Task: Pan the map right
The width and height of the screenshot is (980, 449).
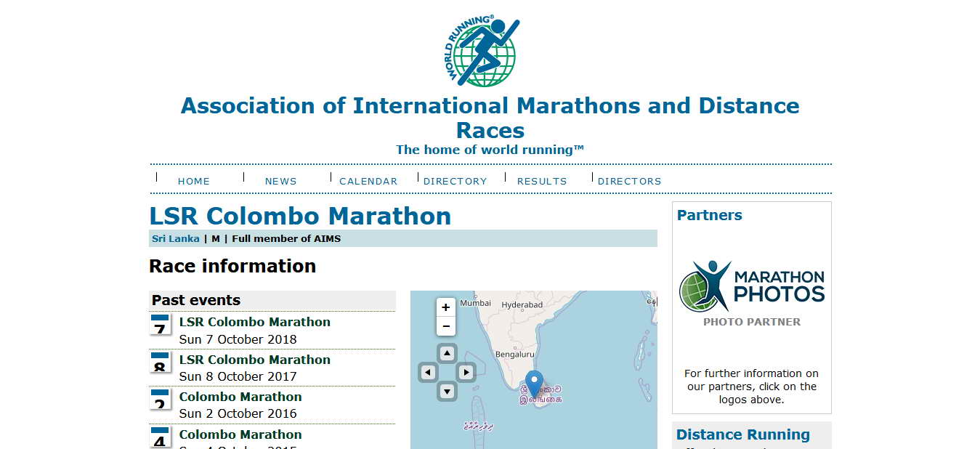Action: point(466,372)
